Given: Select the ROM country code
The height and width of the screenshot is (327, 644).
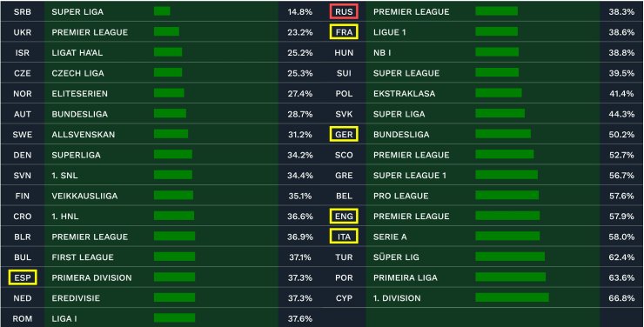Looking at the screenshot, I should (23, 318).
